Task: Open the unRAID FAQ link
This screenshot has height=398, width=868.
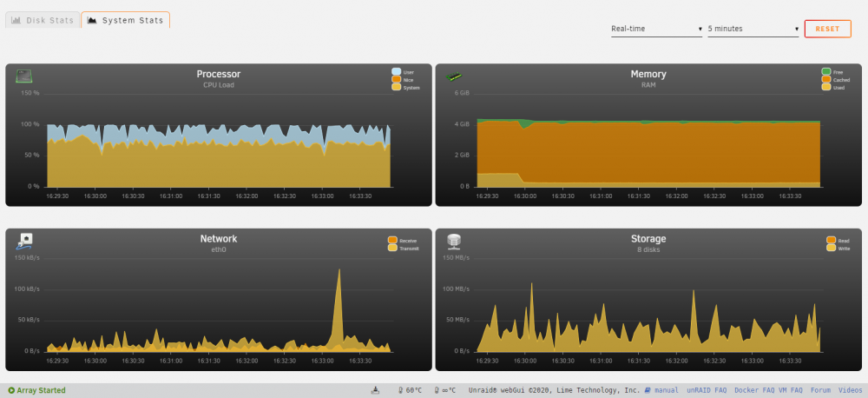Action: (707, 390)
